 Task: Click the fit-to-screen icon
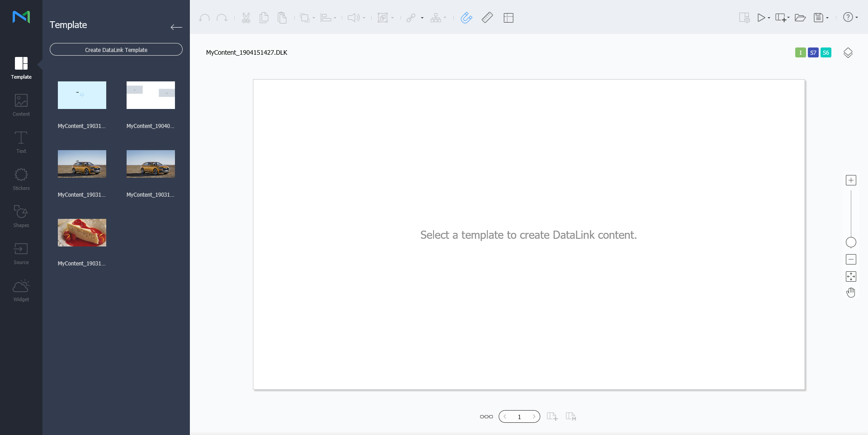tap(851, 276)
